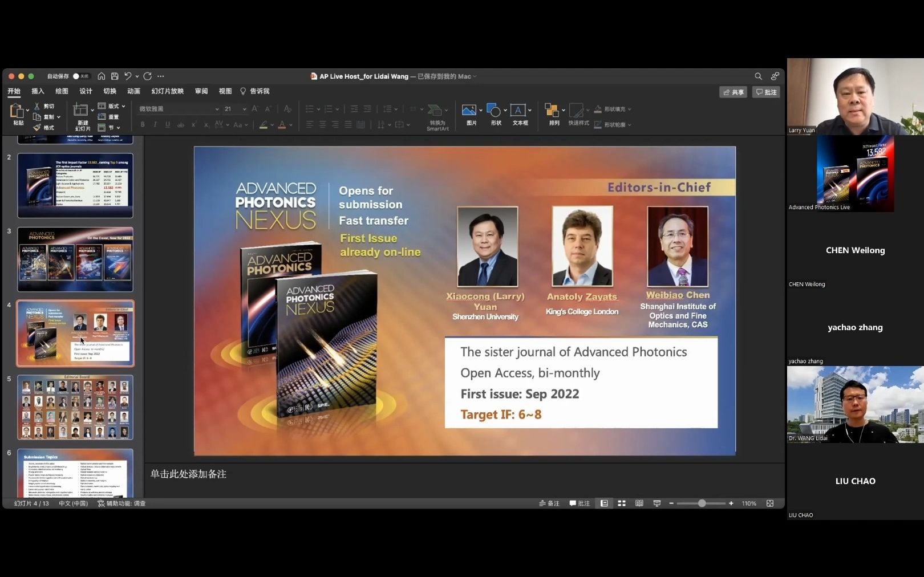This screenshot has width=924, height=577.
Task: Insert a text box (文本框)
Action: (518, 114)
